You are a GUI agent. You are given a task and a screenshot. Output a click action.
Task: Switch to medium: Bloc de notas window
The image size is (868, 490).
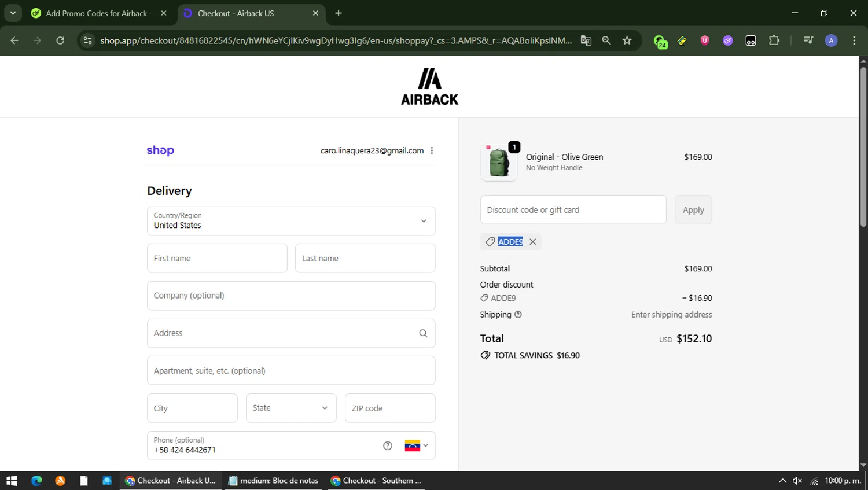[274, 481]
